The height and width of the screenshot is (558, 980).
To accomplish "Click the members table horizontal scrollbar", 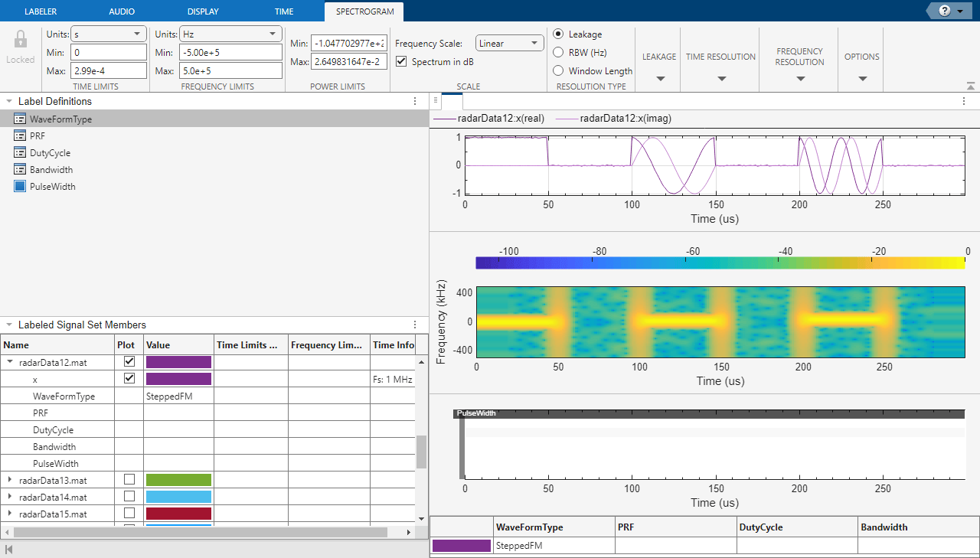I will [x=201, y=532].
